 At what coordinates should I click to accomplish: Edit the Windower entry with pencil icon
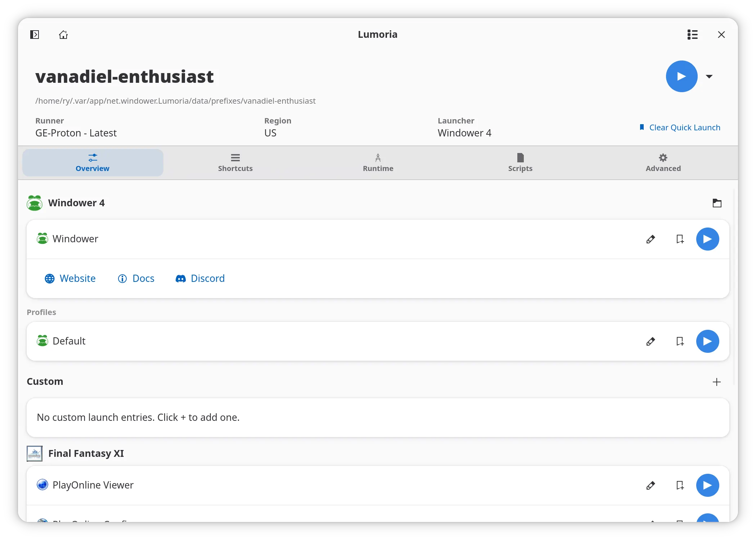coord(651,239)
